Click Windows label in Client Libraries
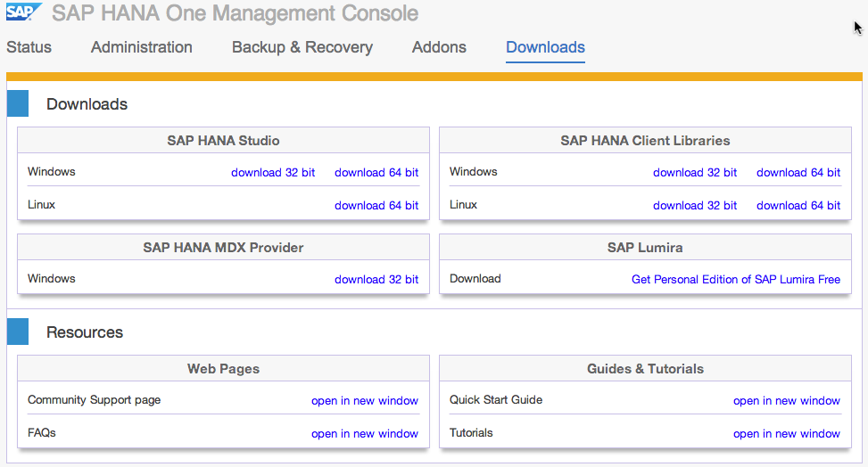Viewport: 868px width, 467px height. pos(474,171)
